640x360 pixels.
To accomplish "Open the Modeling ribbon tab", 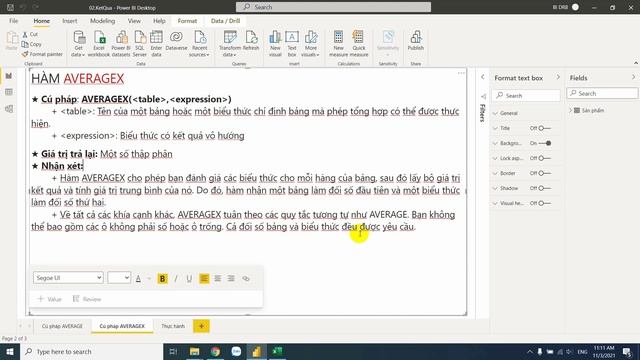I will pos(102,21).
